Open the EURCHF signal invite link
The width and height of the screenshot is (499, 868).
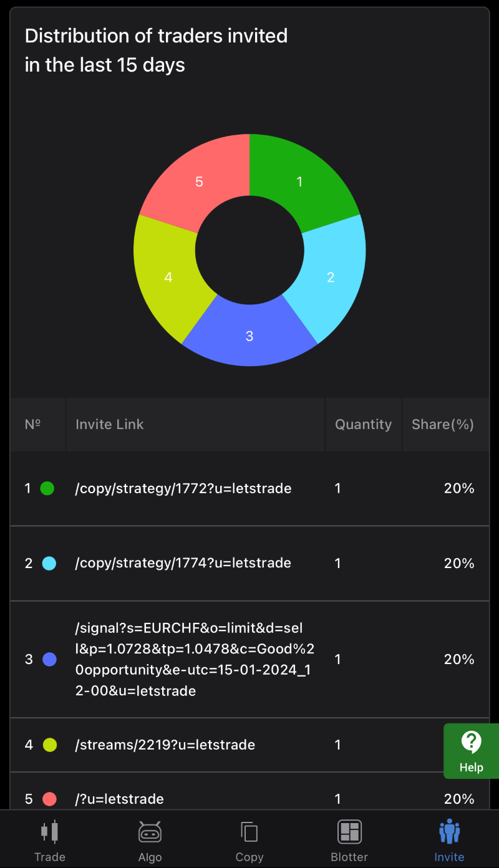coord(195,659)
